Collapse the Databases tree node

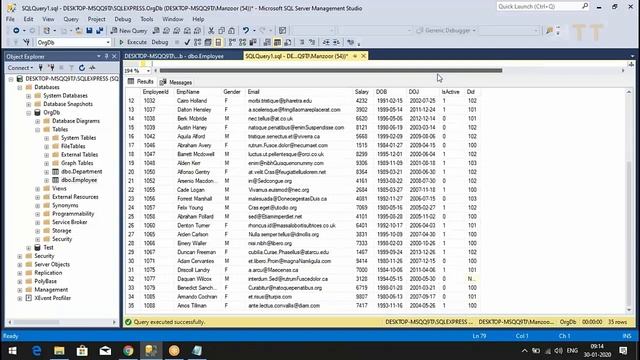(20, 87)
